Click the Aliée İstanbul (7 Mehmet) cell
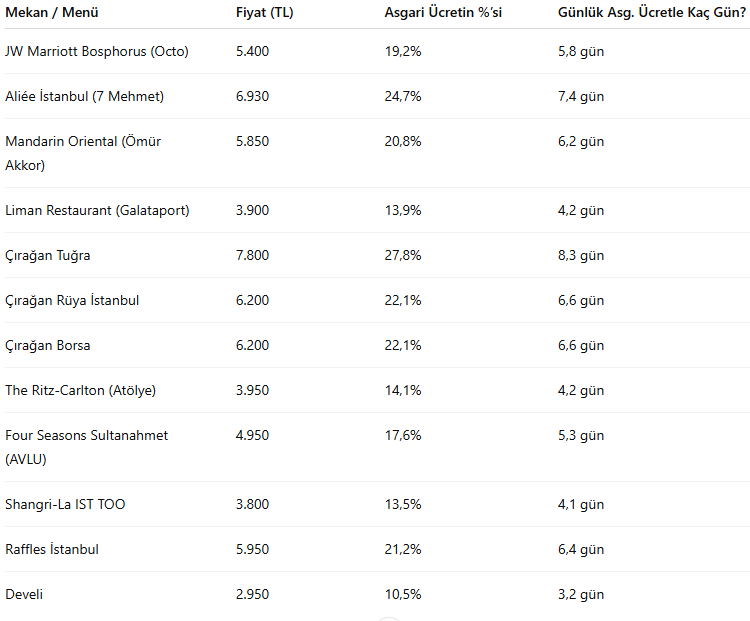The height and width of the screenshot is (621, 750). [x=85, y=96]
